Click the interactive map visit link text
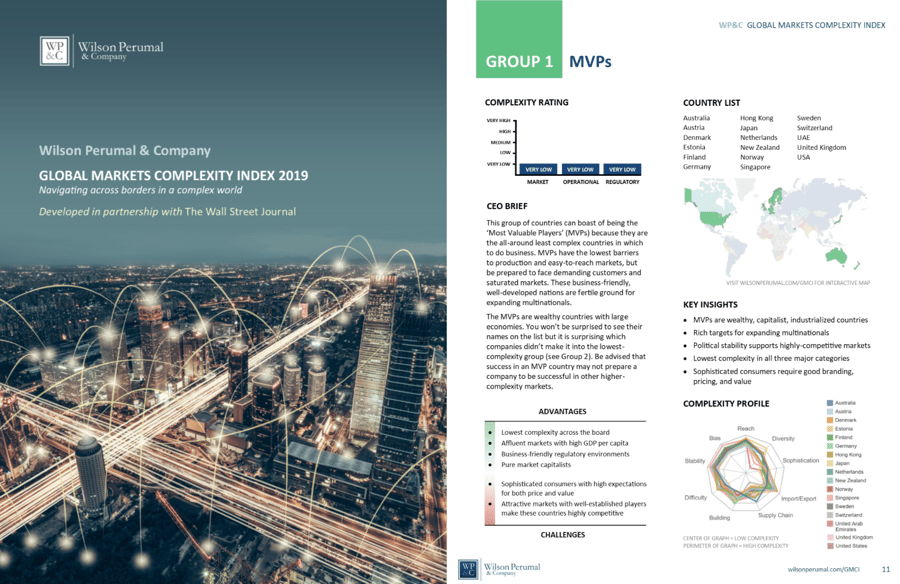900x584 pixels. pos(798,283)
